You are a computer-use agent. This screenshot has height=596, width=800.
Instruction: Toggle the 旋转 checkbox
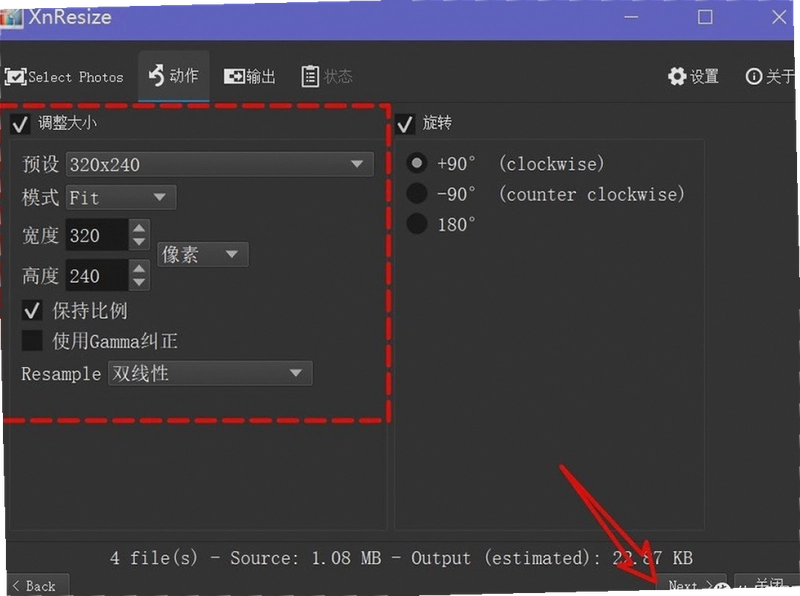pyautogui.click(x=405, y=124)
